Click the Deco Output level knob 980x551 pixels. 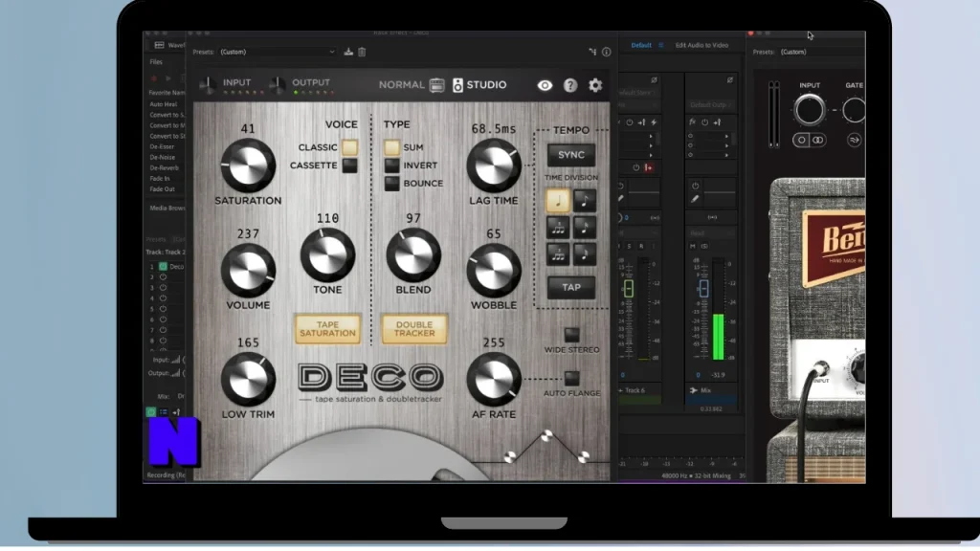(277, 84)
